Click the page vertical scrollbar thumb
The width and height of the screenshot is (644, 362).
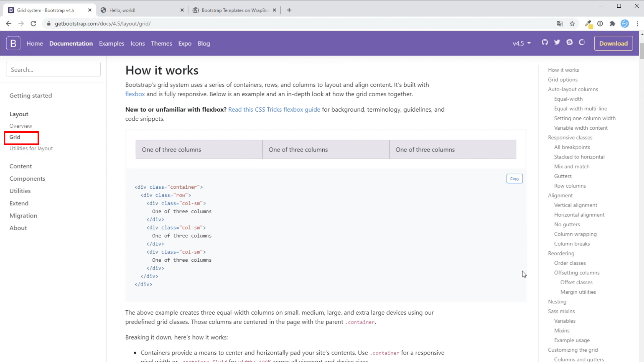pyautogui.click(x=642, y=51)
